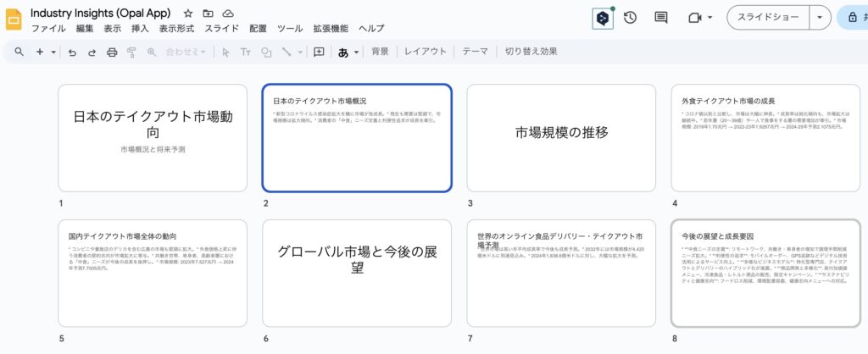The image size is (868, 354).
Task: Open the スライドショー options dropdown arrow
Action: click(819, 18)
